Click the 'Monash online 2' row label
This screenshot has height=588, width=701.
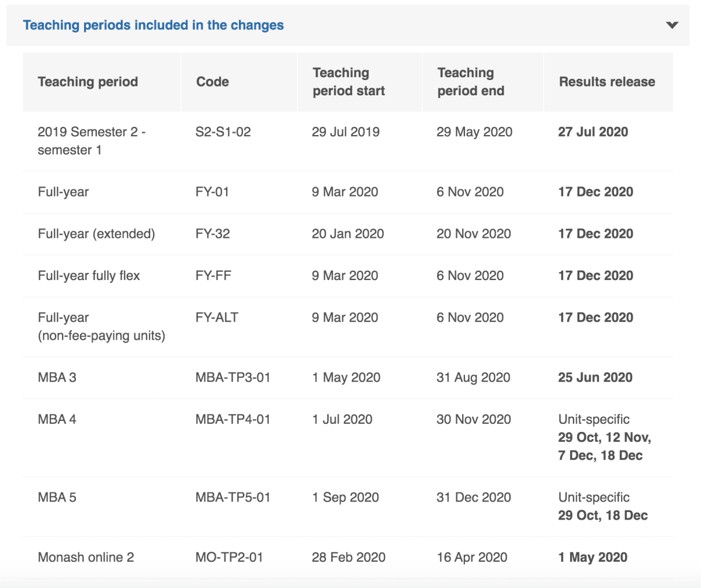tap(86, 558)
